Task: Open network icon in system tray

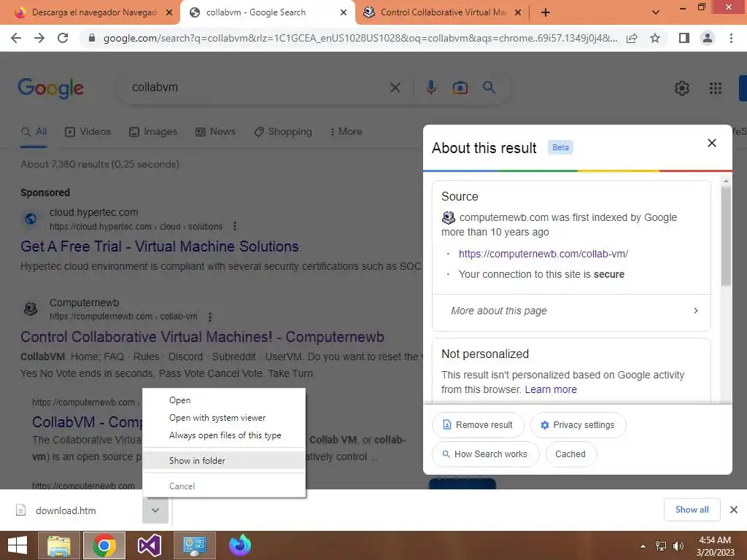Action: coord(661,546)
